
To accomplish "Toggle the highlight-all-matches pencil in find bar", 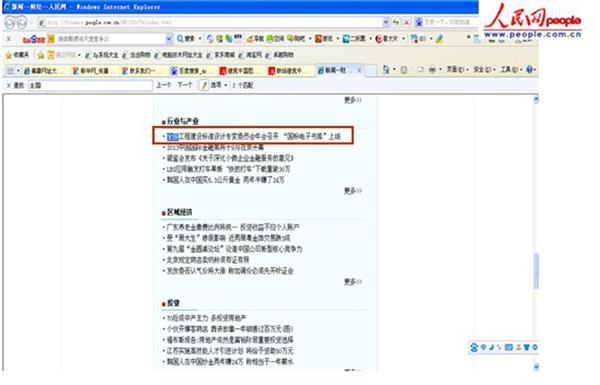I will coord(204,85).
